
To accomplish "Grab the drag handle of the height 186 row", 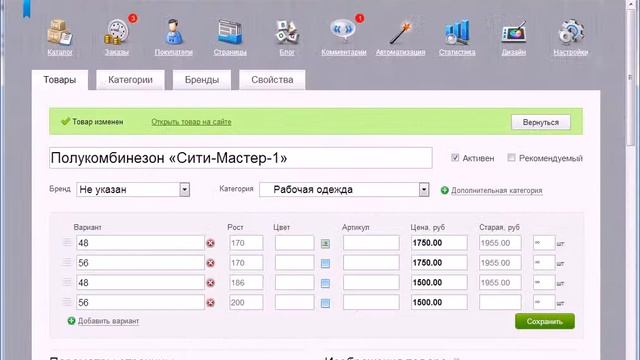I will [x=67, y=282].
